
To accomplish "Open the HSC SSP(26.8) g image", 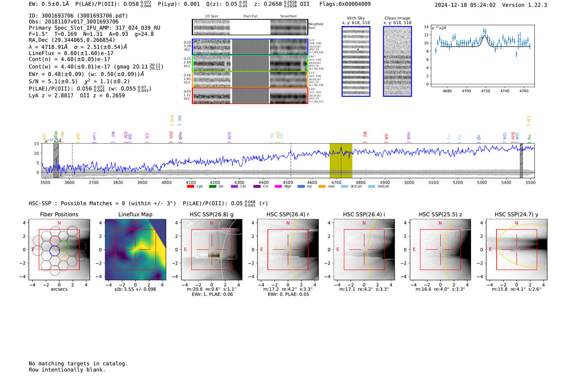I will (x=212, y=250).
